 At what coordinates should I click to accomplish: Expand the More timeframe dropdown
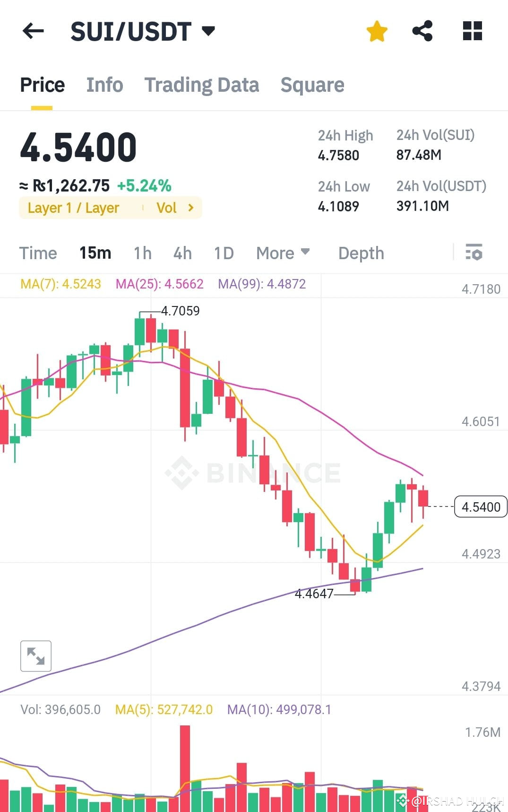click(x=282, y=253)
